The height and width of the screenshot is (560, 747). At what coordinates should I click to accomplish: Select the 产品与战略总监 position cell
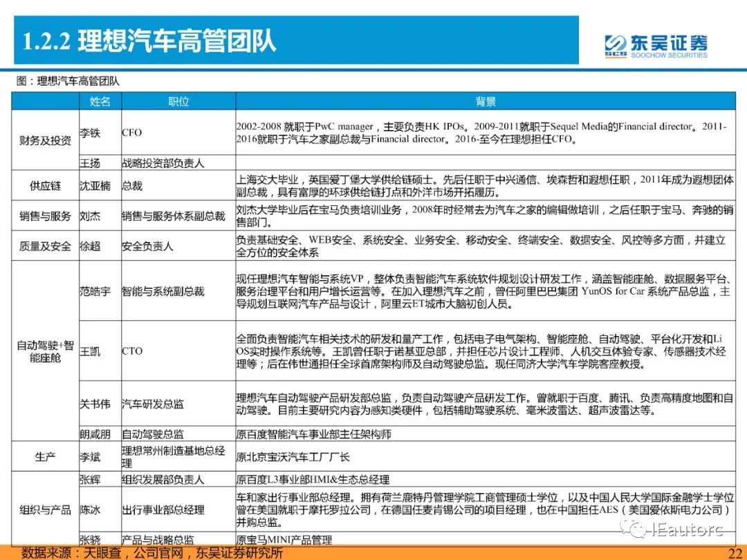[178, 539]
